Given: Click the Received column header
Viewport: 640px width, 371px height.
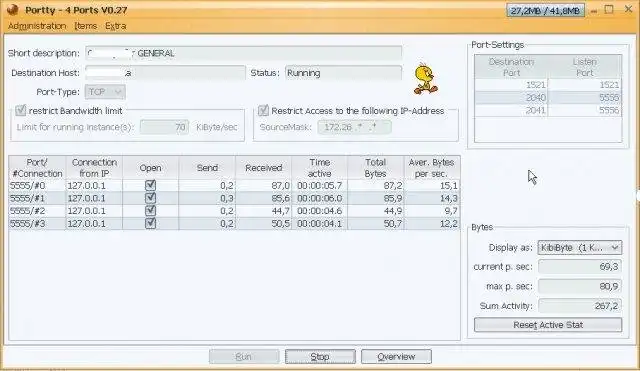Looking at the screenshot, I should pyautogui.click(x=263, y=168).
